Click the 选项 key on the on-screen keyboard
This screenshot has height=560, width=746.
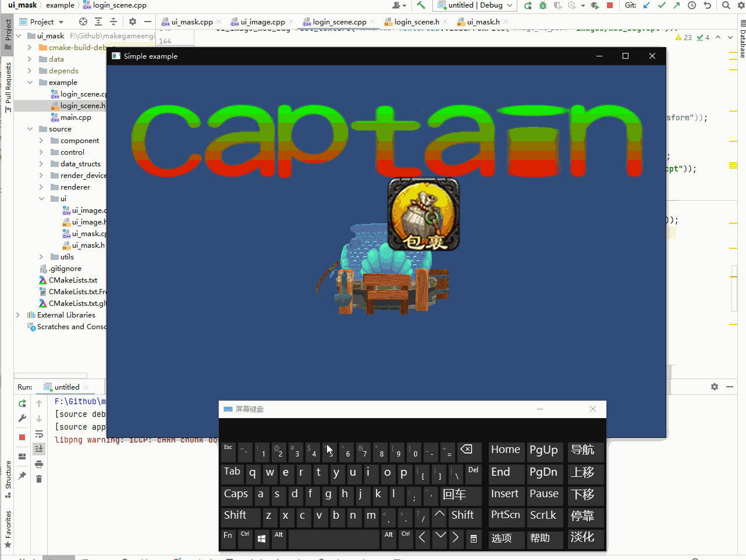pyautogui.click(x=502, y=538)
